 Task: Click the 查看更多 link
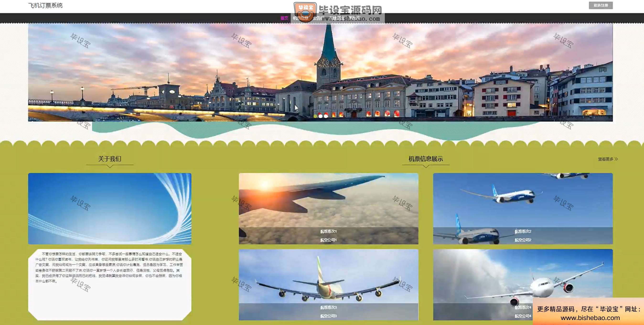click(x=605, y=159)
